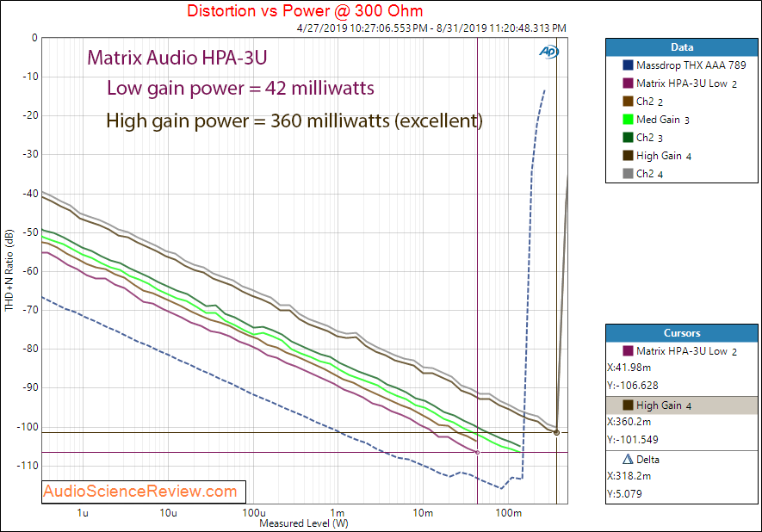The height and width of the screenshot is (532, 762).
Task: Click the 'THD+N Ratio (dB)' axis label
Action: click(9, 270)
